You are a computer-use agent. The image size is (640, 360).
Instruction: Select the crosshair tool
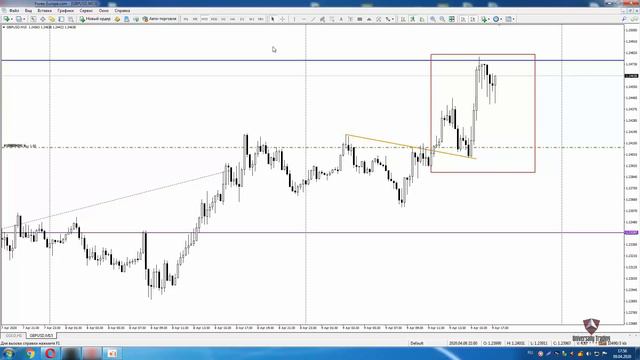pos(282,19)
